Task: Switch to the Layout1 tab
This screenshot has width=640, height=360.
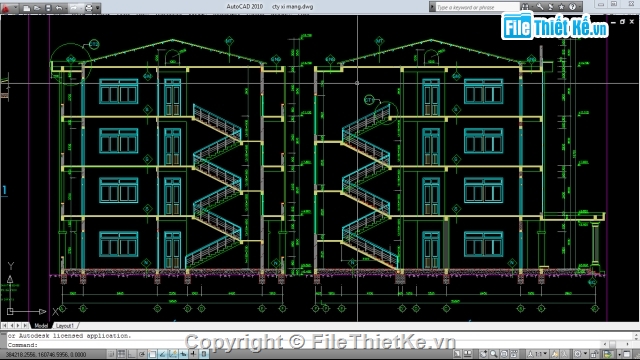Action: pos(65,325)
